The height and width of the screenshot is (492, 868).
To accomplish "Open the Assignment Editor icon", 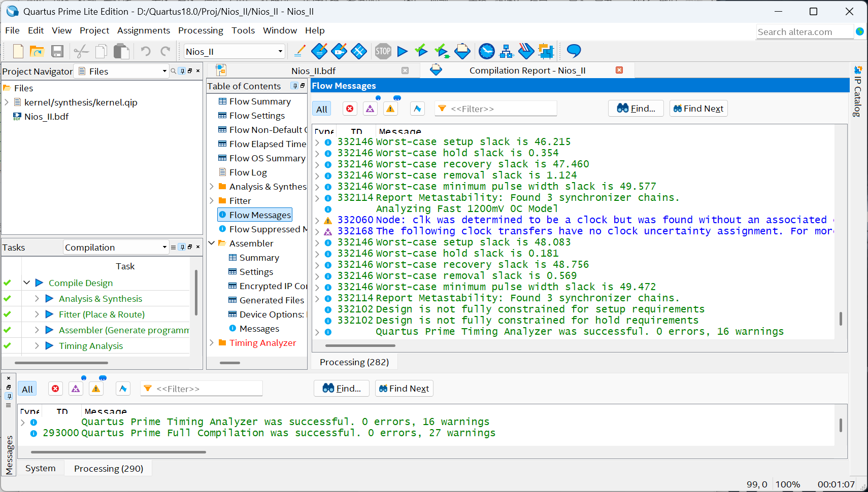I will pyautogui.click(x=319, y=51).
